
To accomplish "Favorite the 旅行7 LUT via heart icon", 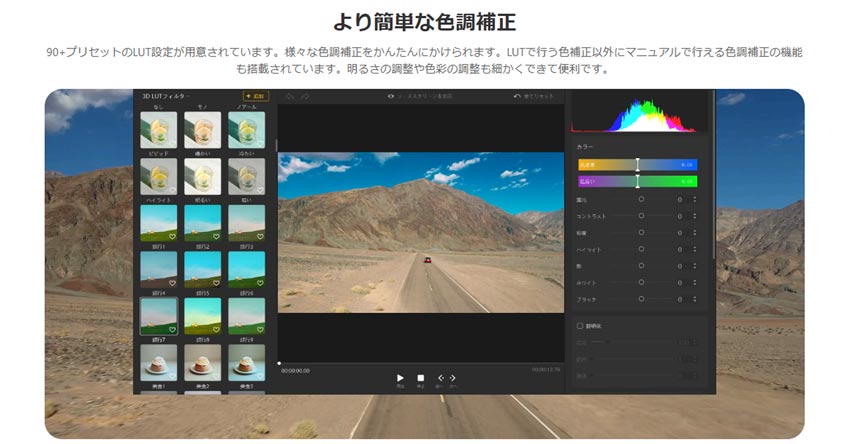I will coord(172,330).
